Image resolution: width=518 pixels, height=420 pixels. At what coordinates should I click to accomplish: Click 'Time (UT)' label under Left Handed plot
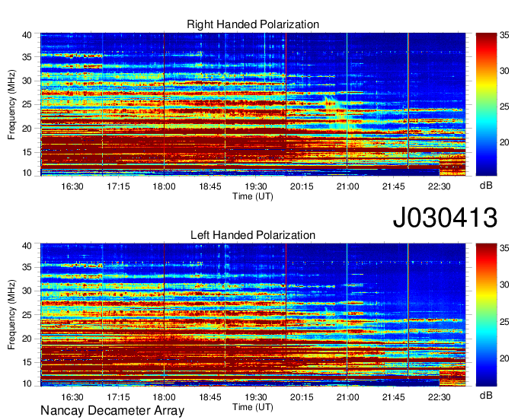[x=253, y=407]
